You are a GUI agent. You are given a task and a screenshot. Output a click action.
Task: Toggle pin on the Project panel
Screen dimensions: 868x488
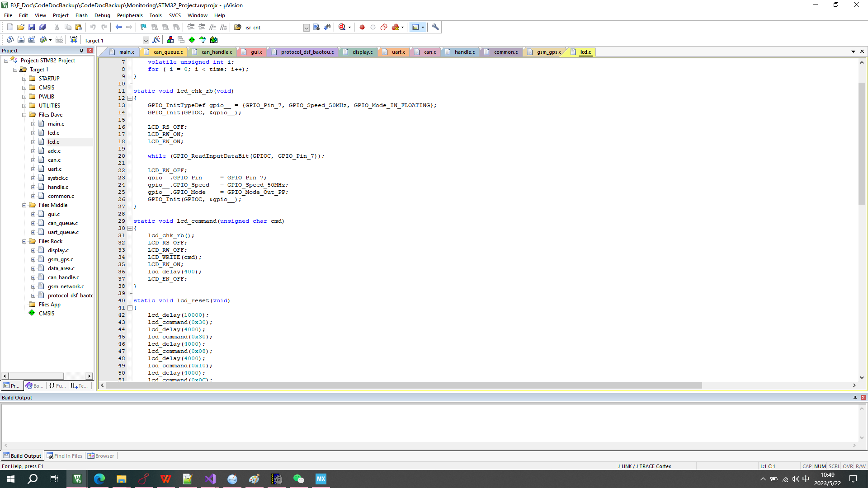point(82,51)
